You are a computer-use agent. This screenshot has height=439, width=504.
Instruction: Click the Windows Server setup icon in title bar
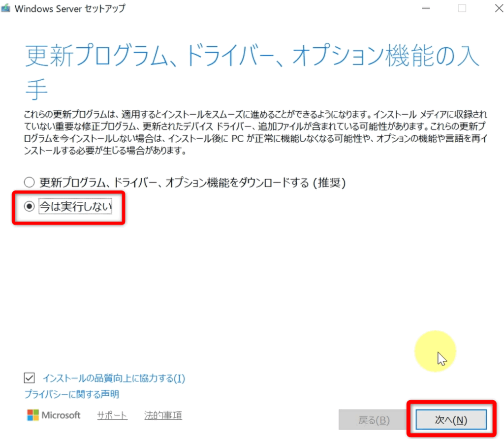click(6, 8)
